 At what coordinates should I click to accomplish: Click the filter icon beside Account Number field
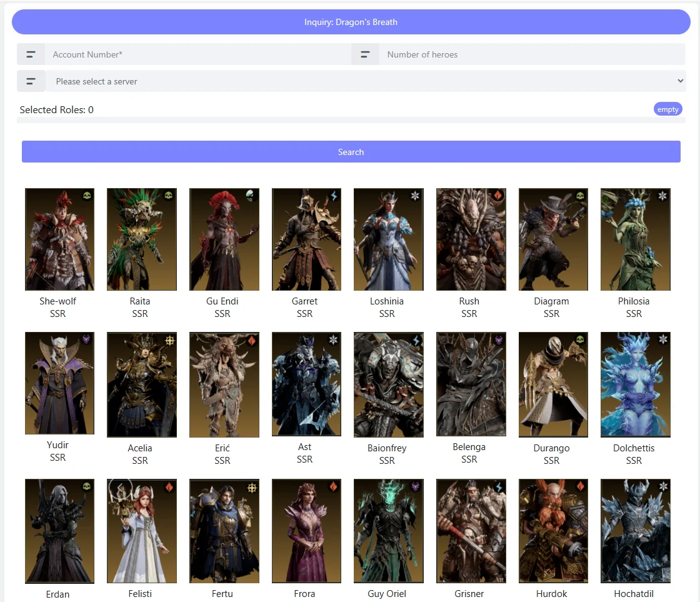click(x=31, y=54)
